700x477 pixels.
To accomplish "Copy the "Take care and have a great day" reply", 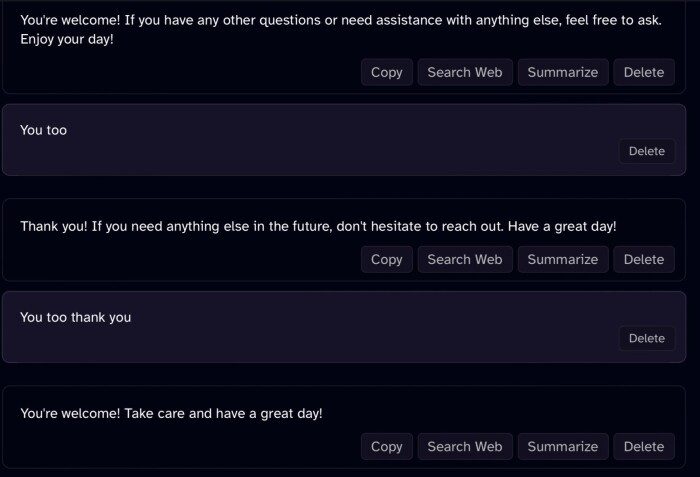I will pyautogui.click(x=386, y=446).
